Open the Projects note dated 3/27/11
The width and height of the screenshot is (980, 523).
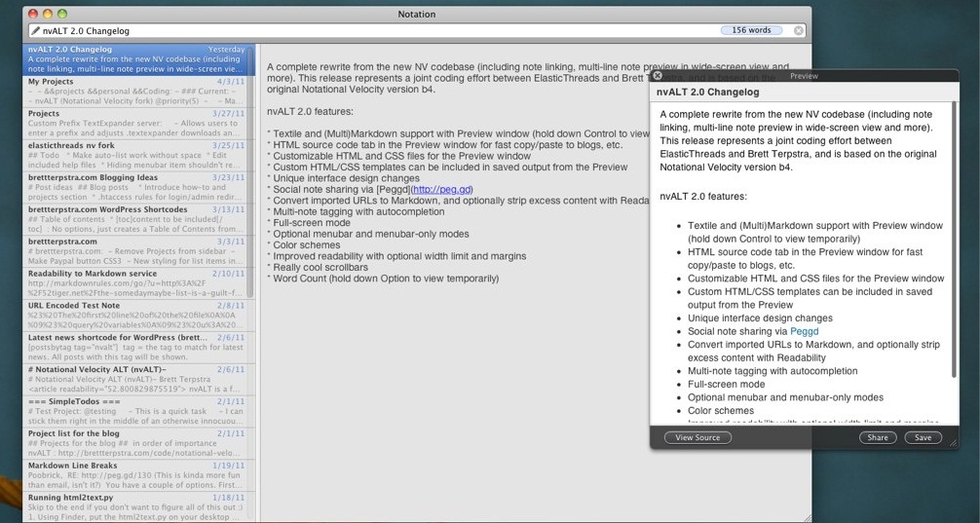(x=137, y=123)
